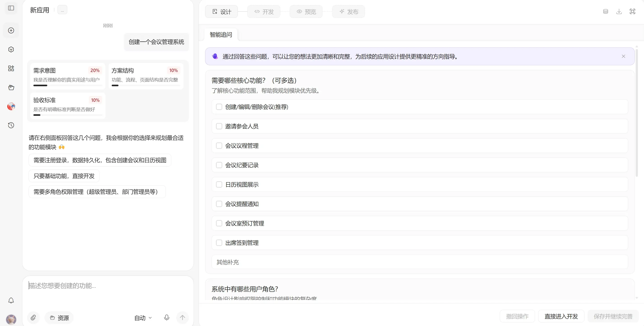Click the 资源 button
The width and height of the screenshot is (644, 326).
pyautogui.click(x=59, y=318)
